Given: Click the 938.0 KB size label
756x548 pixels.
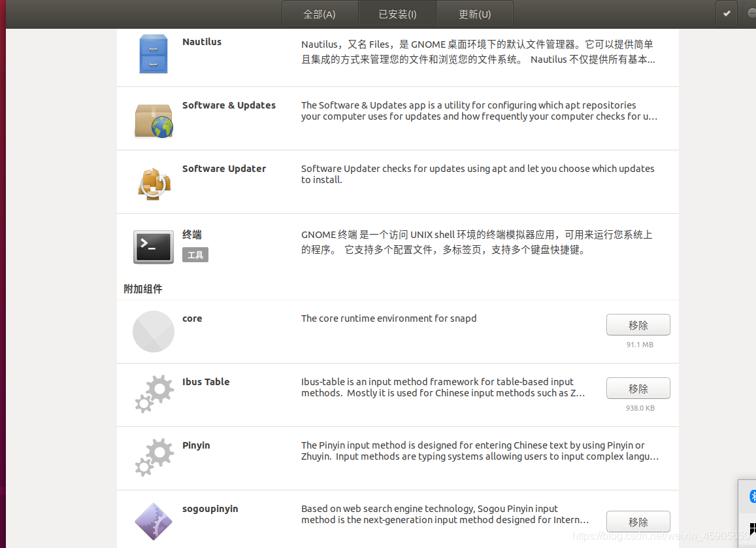Looking at the screenshot, I should click(640, 408).
